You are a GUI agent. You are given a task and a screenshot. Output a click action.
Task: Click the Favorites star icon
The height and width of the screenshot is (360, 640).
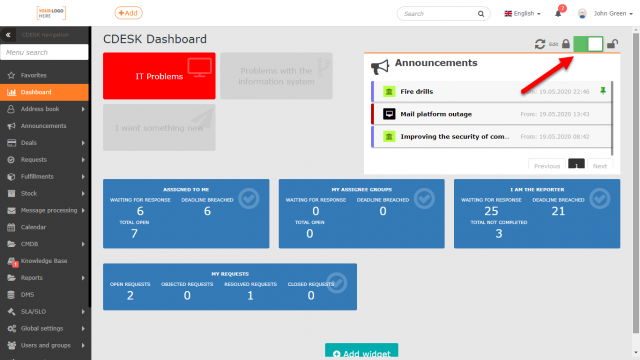[x=11, y=75]
